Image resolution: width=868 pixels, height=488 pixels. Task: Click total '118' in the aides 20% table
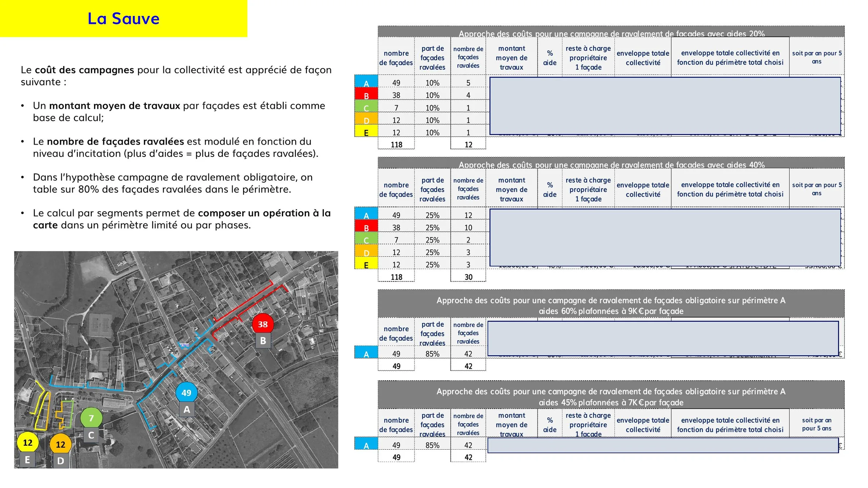pos(396,145)
